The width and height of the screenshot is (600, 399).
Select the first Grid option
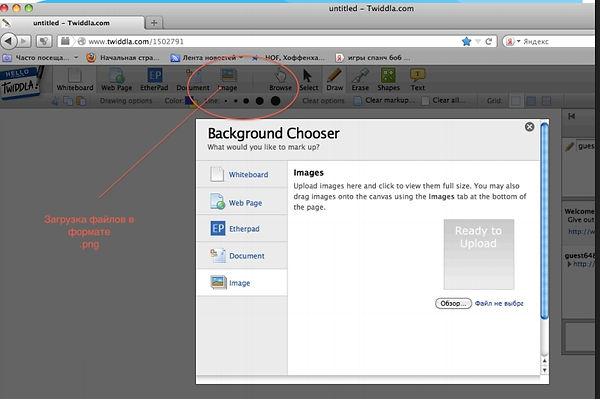[516, 101]
